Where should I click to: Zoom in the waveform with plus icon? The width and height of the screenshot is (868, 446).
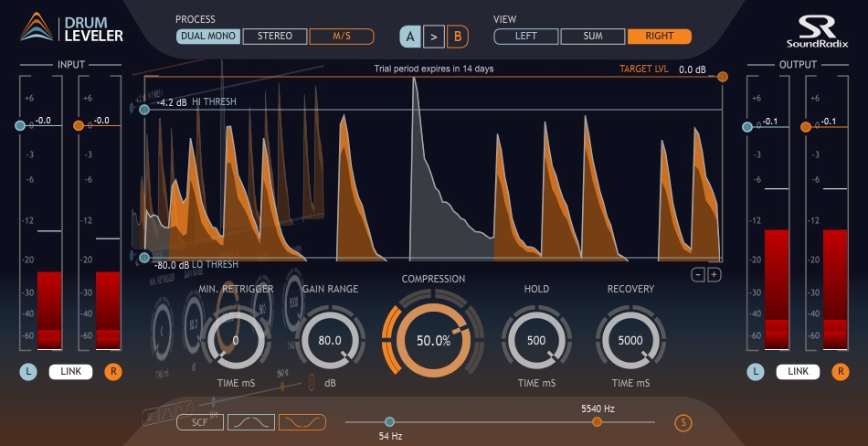pos(715,274)
